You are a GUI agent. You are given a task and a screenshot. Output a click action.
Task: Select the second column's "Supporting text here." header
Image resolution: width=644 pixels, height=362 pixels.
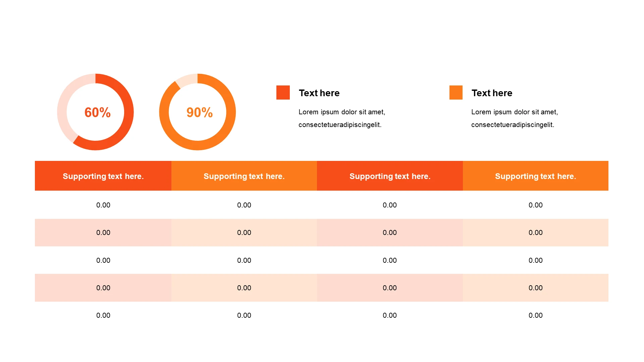(x=244, y=176)
